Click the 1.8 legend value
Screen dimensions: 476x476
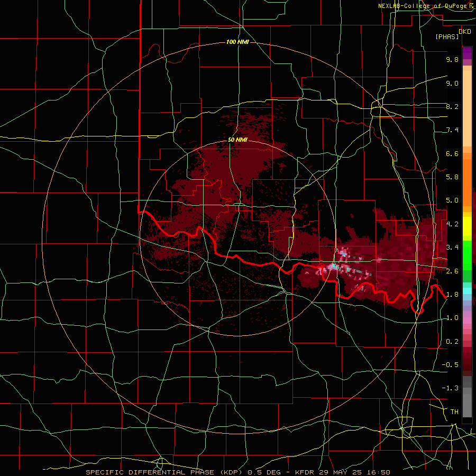[x=452, y=295]
